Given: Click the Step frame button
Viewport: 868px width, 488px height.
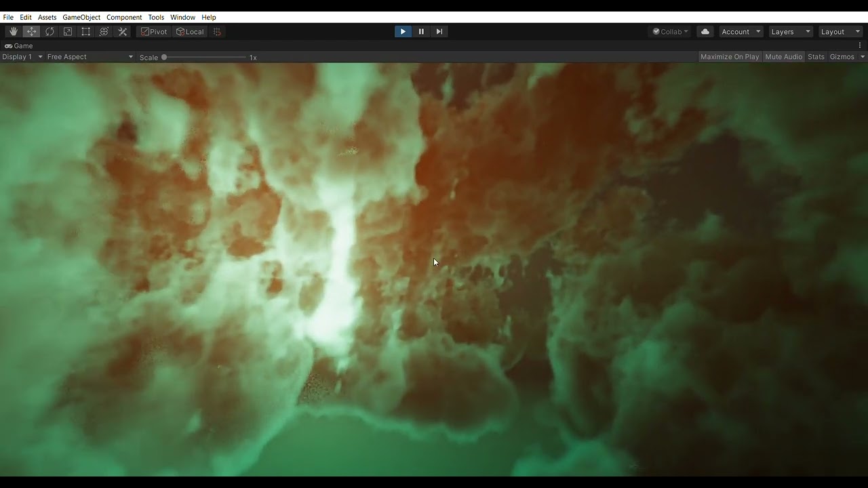Looking at the screenshot, I should click(x=439, y=31).
